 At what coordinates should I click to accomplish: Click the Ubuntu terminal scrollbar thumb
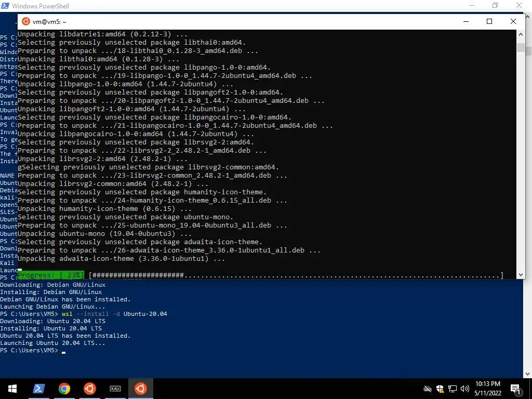tap(521, 47)
